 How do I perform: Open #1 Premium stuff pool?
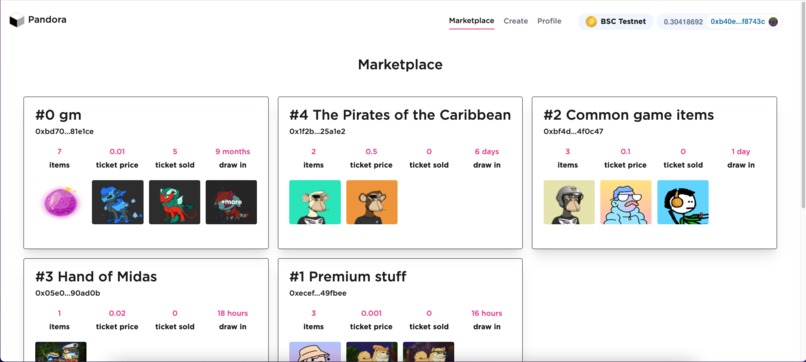tap(347, 277)
